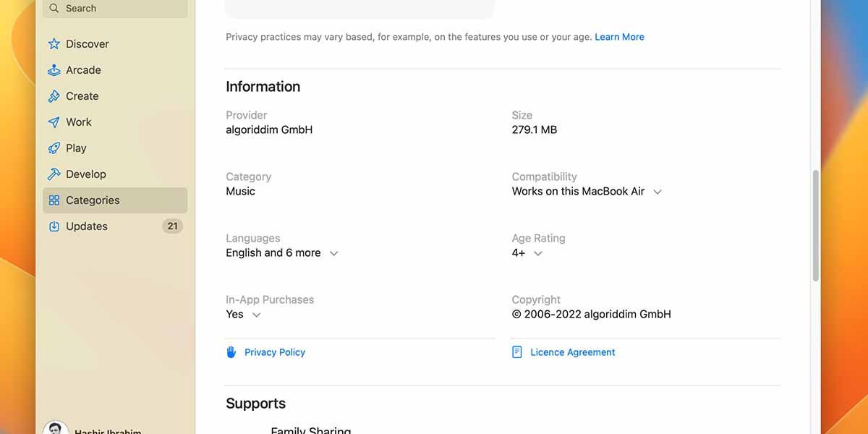The image size is (868, 434).
Task: Click the Categories grid icon
Action: tap(54, 200)
